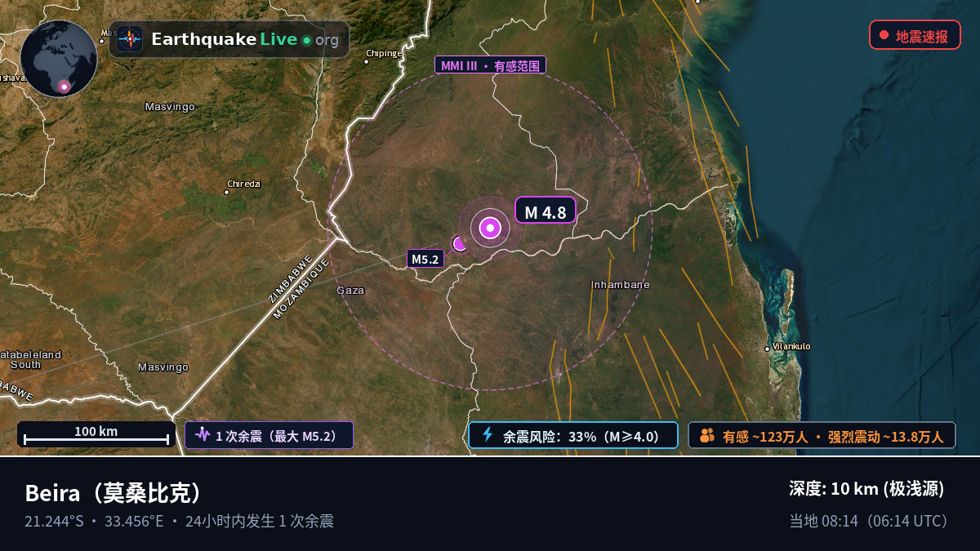The height and width of the screenshot is (551, 980).
Task: Open the 地震速报 alert badge
Action: coord(915,35)
